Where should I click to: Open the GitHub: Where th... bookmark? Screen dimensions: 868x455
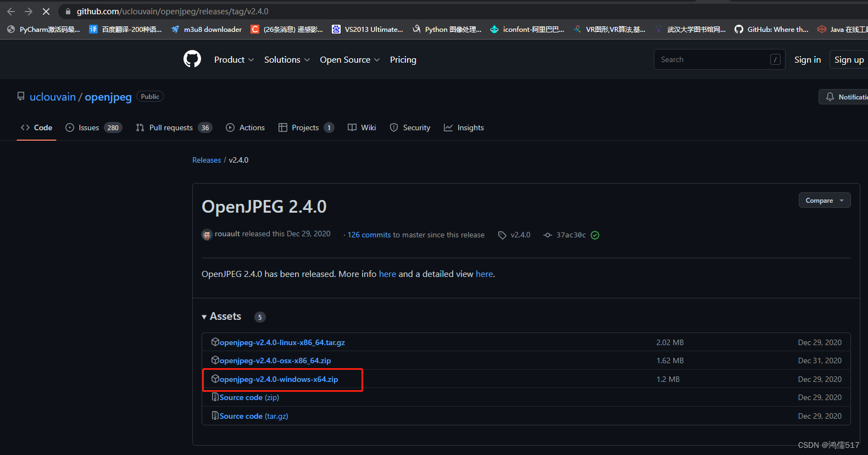pyautogui.click(x=771, y=30)
